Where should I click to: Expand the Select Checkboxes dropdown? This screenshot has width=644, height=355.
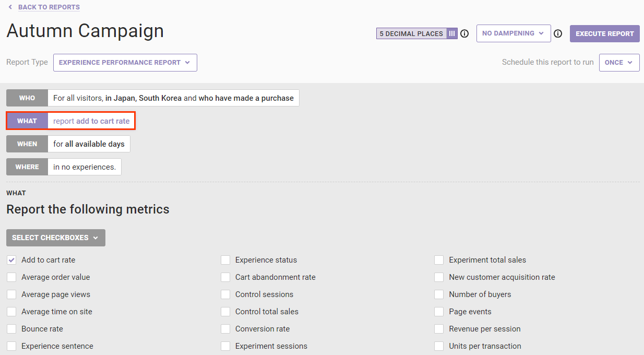(x=55, y=238)
